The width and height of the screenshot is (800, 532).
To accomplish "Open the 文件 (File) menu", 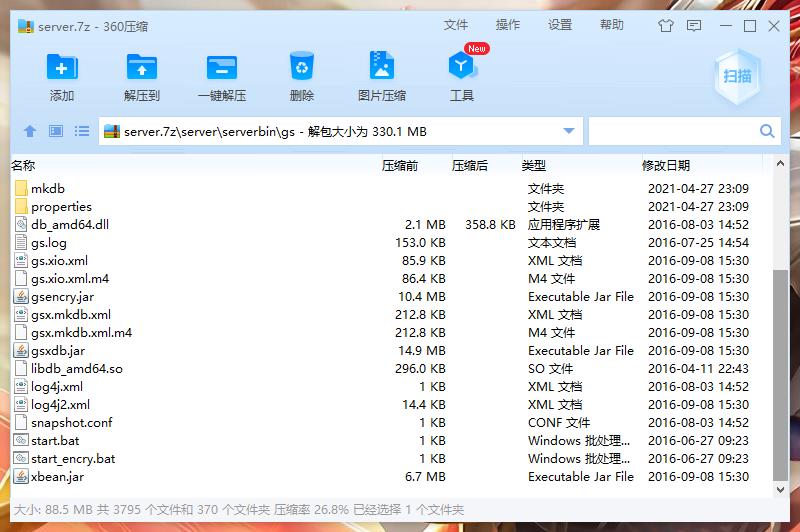I will [456, 25].
